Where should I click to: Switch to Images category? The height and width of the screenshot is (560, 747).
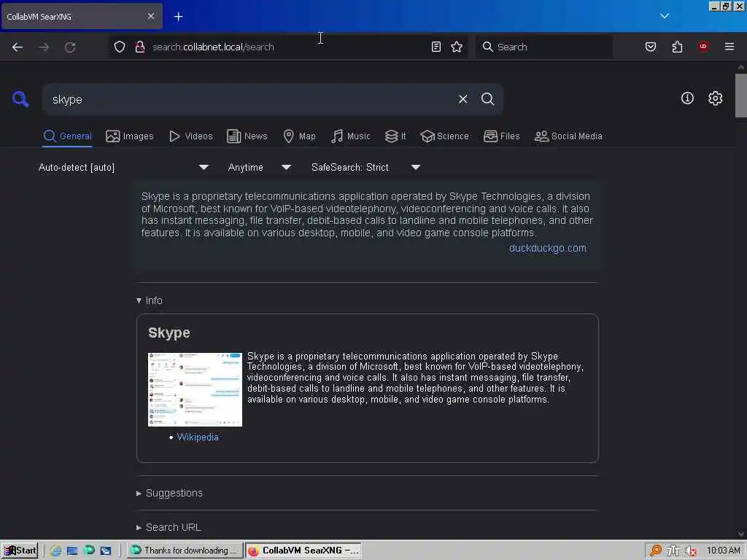130,136
